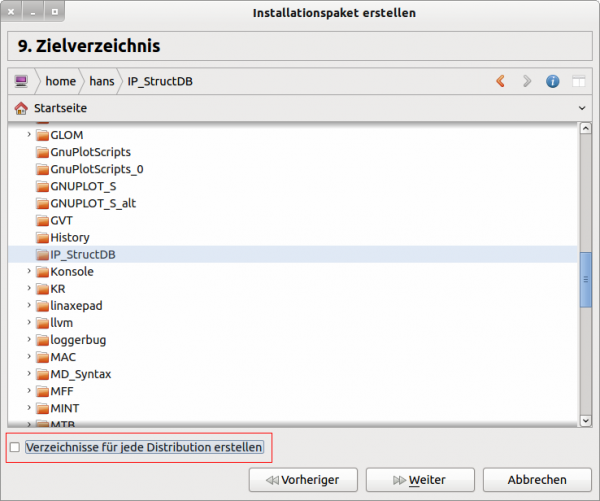Click the panel layout icon

578,81
